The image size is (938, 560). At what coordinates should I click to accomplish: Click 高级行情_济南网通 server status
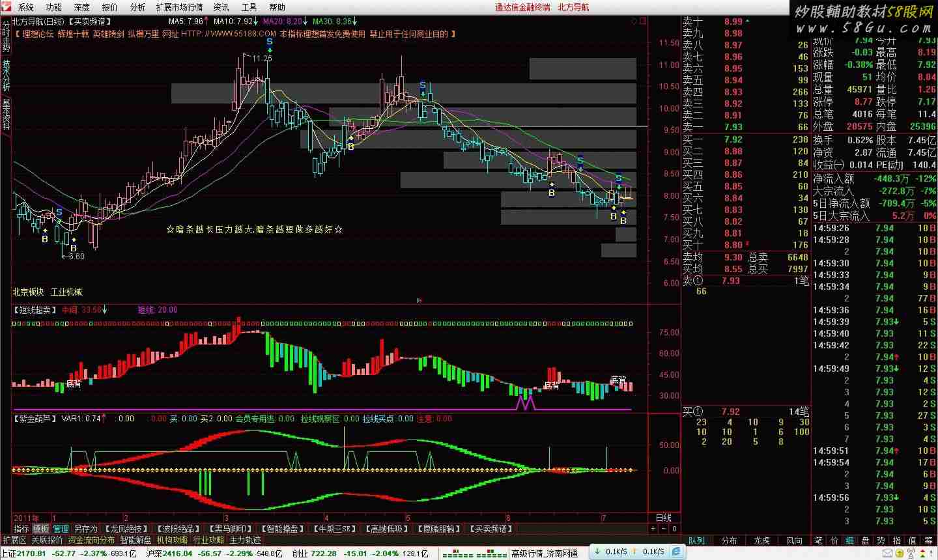click(x=545, y=553)
